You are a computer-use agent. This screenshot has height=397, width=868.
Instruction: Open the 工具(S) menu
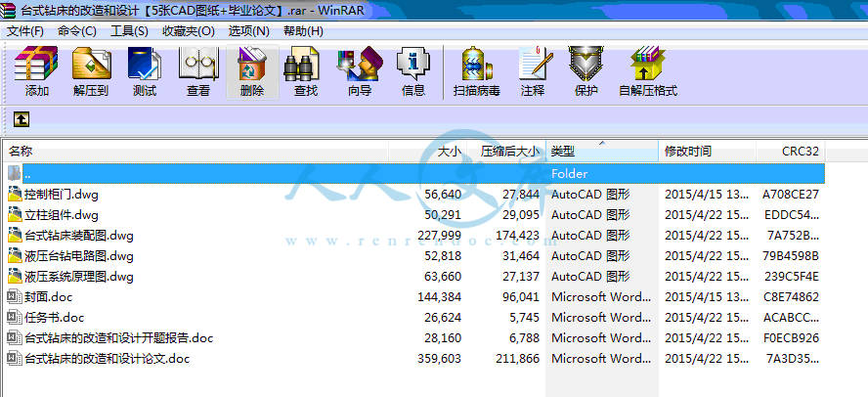(x=130, y=31)
